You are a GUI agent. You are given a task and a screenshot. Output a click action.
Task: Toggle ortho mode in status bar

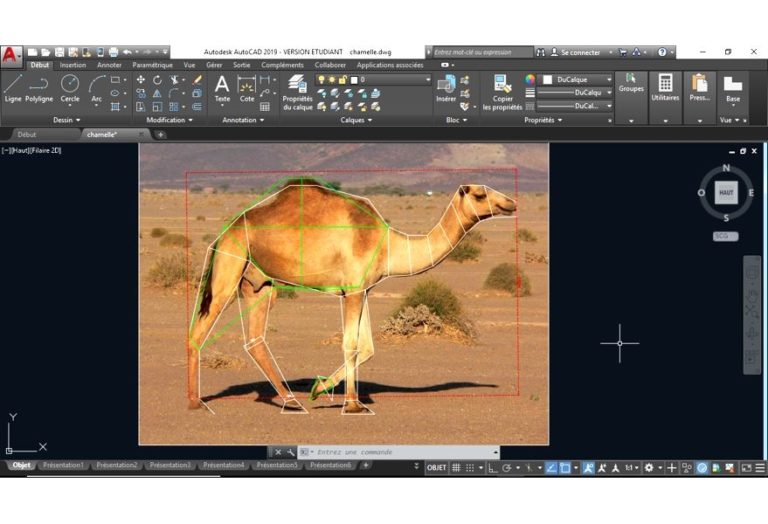pyautogui.click(x=493, y=468)
